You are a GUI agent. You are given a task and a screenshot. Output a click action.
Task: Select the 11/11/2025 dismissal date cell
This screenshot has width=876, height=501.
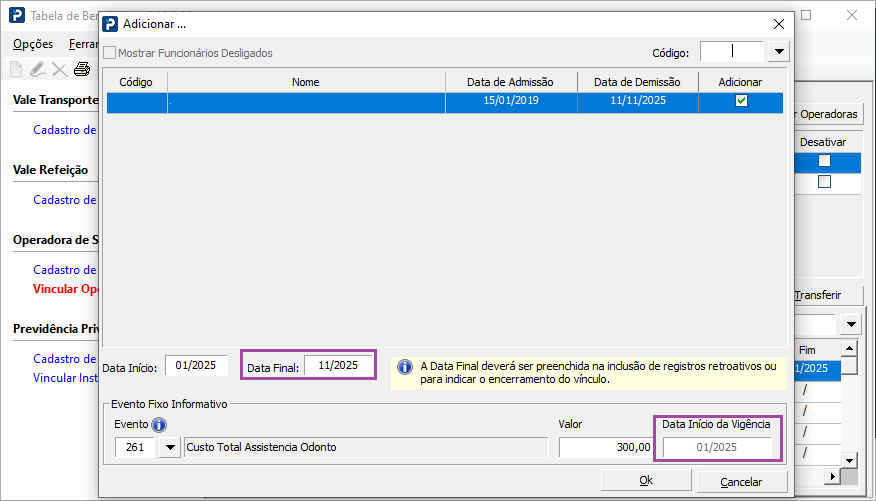click(x=638, y=101)
